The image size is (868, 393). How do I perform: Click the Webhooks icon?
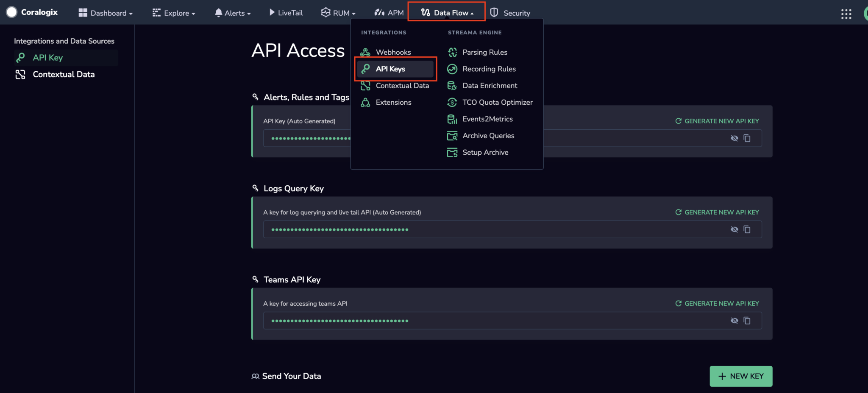coord(365,52)
